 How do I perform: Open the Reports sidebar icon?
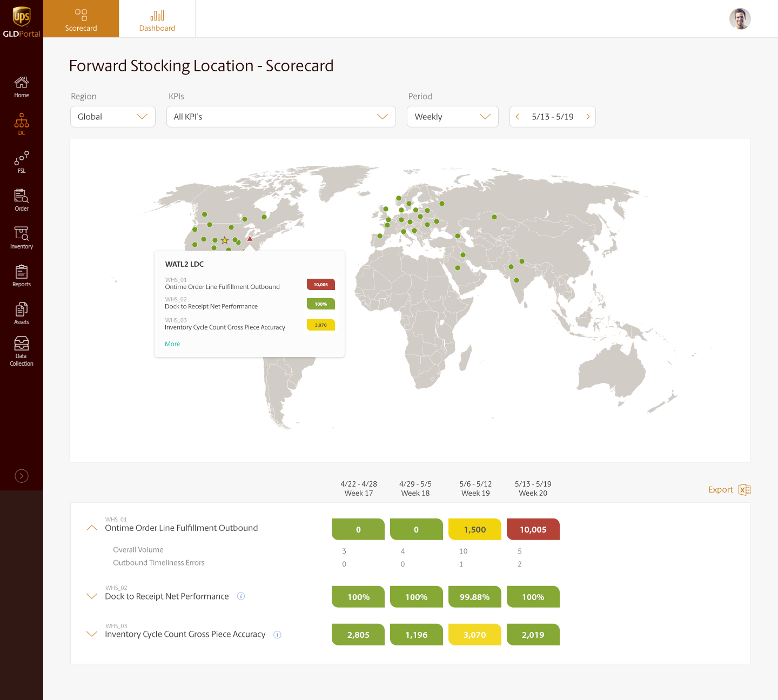click(x=22, y=275)
